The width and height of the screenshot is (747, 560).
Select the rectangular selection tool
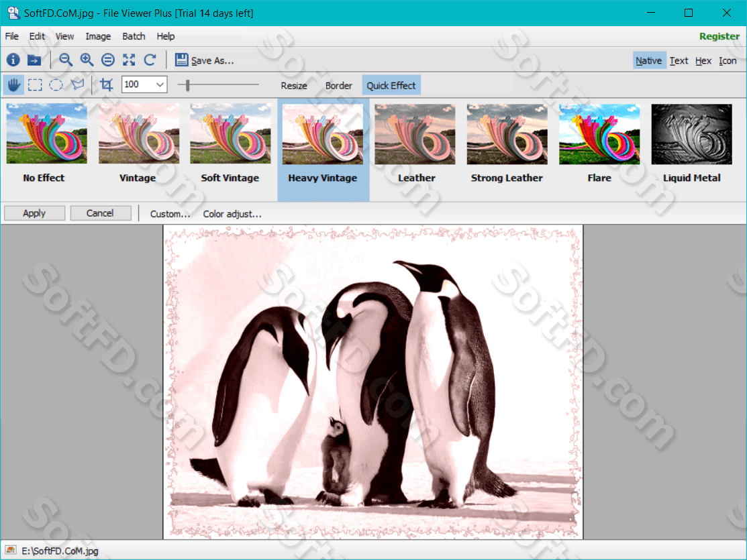click(x=35, y=85)
